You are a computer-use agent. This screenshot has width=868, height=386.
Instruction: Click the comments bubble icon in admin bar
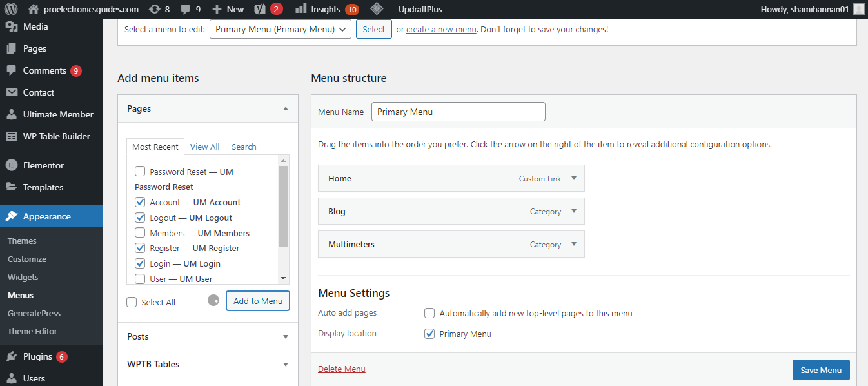click(x=186, y=9)
